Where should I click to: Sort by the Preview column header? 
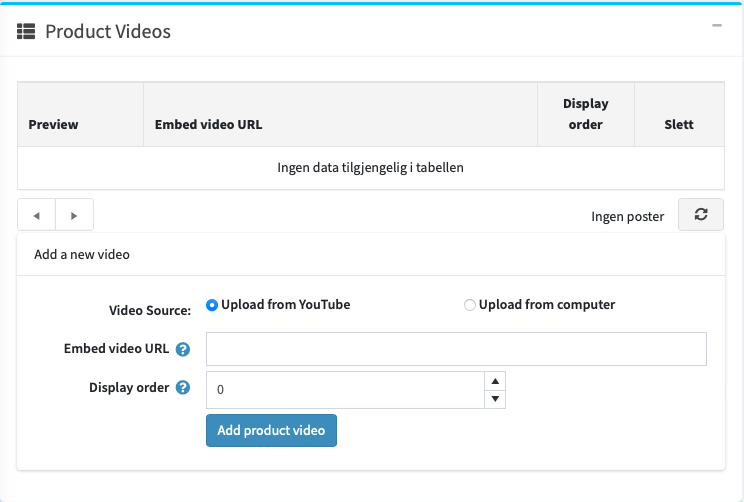point(54,125)
